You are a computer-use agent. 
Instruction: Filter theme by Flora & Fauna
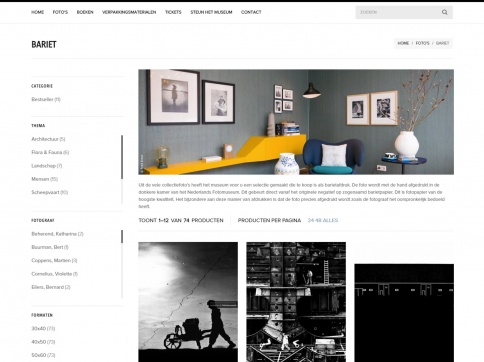(x=50, y=152)
